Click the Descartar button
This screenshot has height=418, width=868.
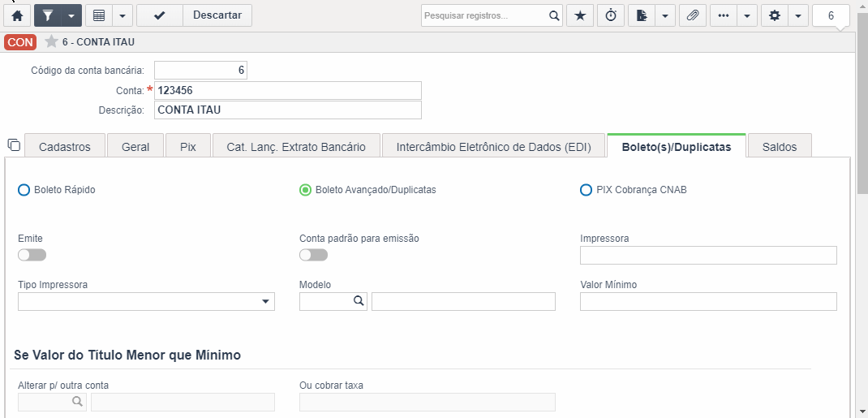click(217, 15)
